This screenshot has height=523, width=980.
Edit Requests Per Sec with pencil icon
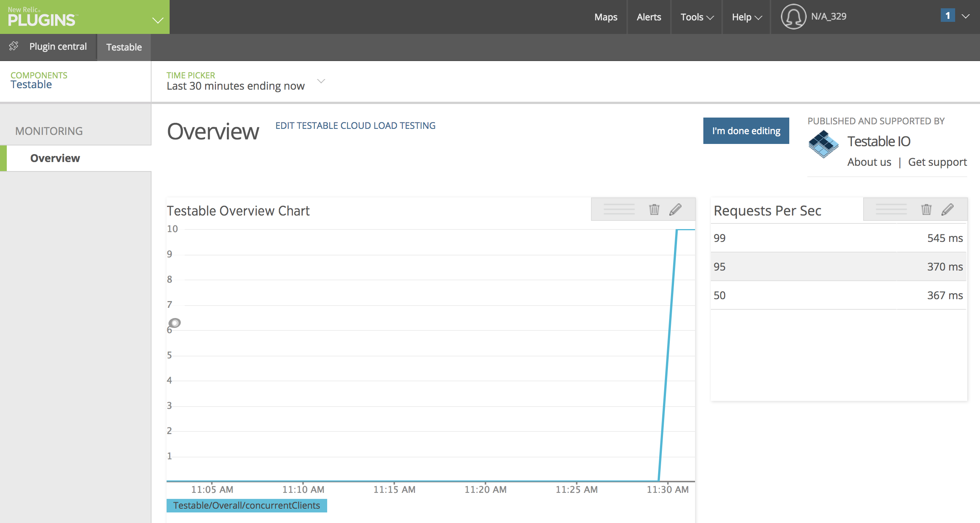pyautogui.click(x=947, y=209)
